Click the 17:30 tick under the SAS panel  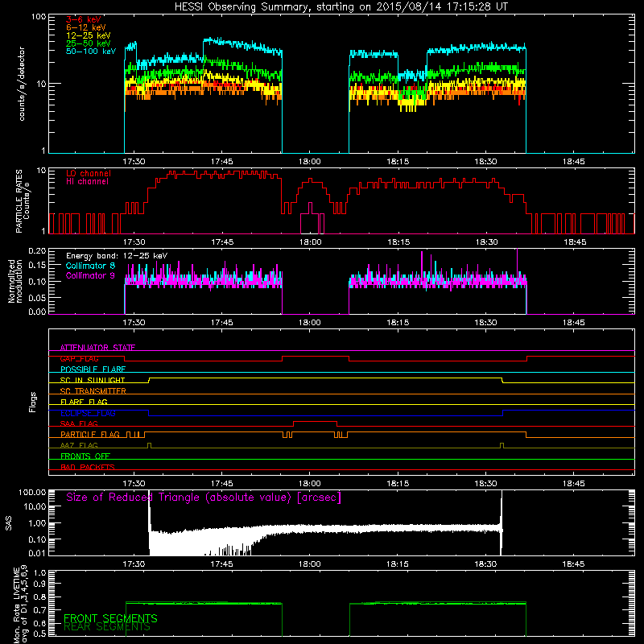pyautogui.click(x=134, y=564)
